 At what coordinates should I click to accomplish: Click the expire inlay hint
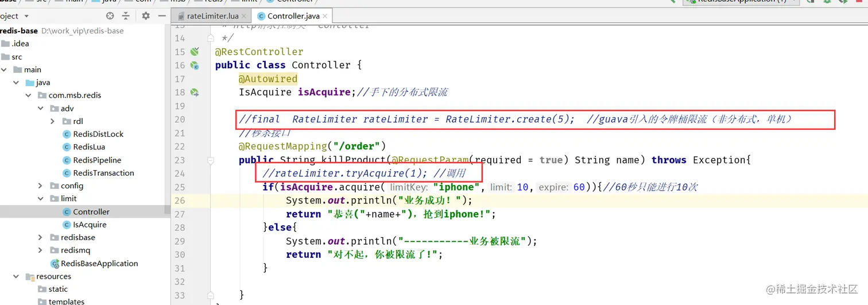[x=555, y=187]
